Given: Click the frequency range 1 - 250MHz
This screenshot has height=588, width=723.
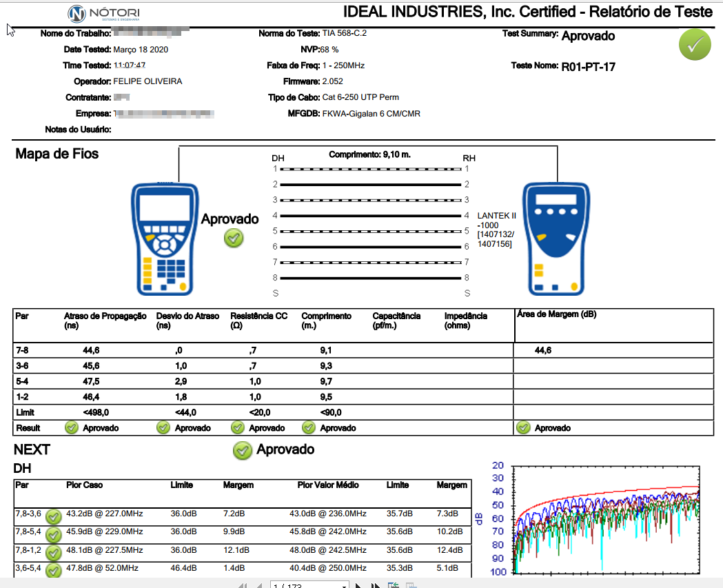Looking at the screenshot, I should point(343,65).
